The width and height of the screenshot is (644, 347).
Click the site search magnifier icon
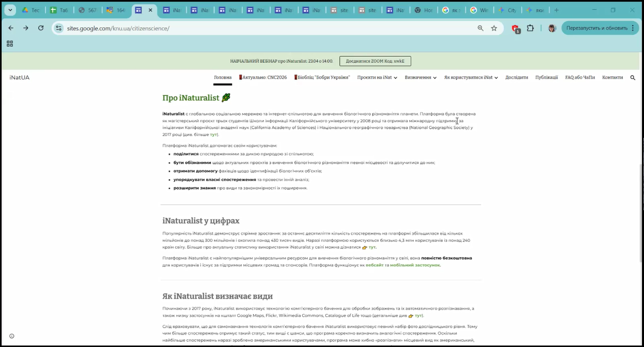(x=633, y=78)
